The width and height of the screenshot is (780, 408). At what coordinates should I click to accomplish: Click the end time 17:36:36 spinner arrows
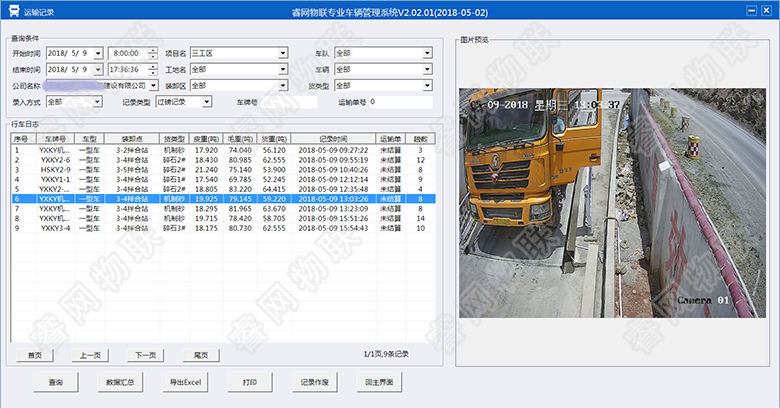pyautogui.click(x=152, y=70)
